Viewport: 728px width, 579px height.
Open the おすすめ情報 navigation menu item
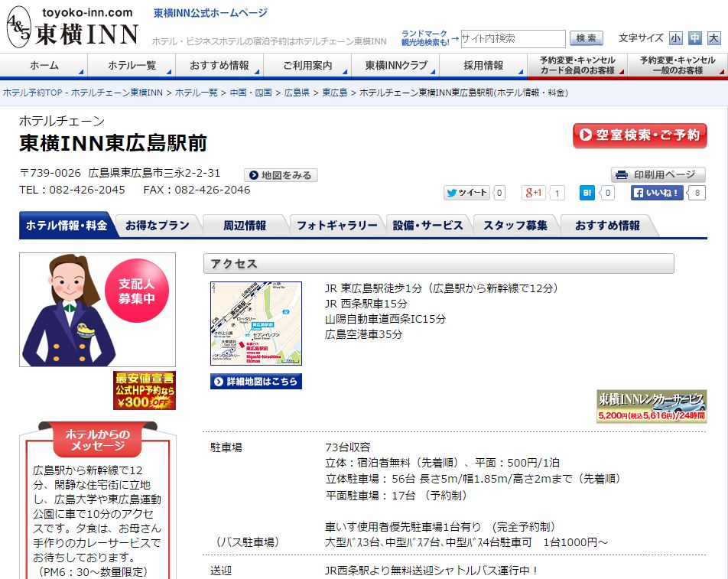click(x=219, y=66)
